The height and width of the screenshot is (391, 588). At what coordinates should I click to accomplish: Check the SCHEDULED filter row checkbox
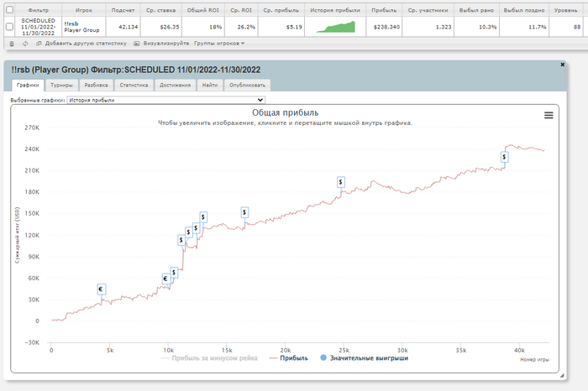[10, 27]
